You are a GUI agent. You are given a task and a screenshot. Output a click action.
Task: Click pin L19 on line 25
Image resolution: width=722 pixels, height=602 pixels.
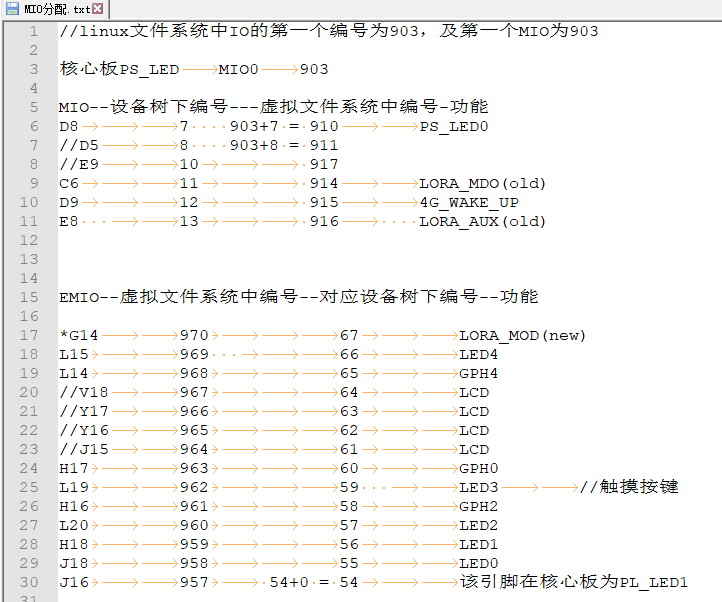pyautogui.click(x=74, y=487)
